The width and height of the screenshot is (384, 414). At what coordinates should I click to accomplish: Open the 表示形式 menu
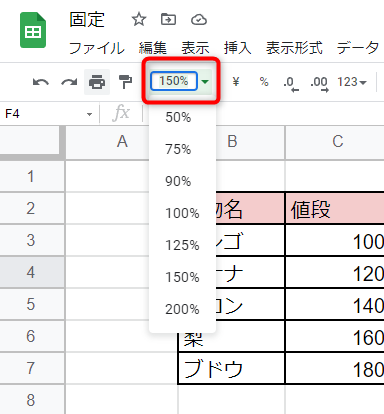[x=294, y=48]
